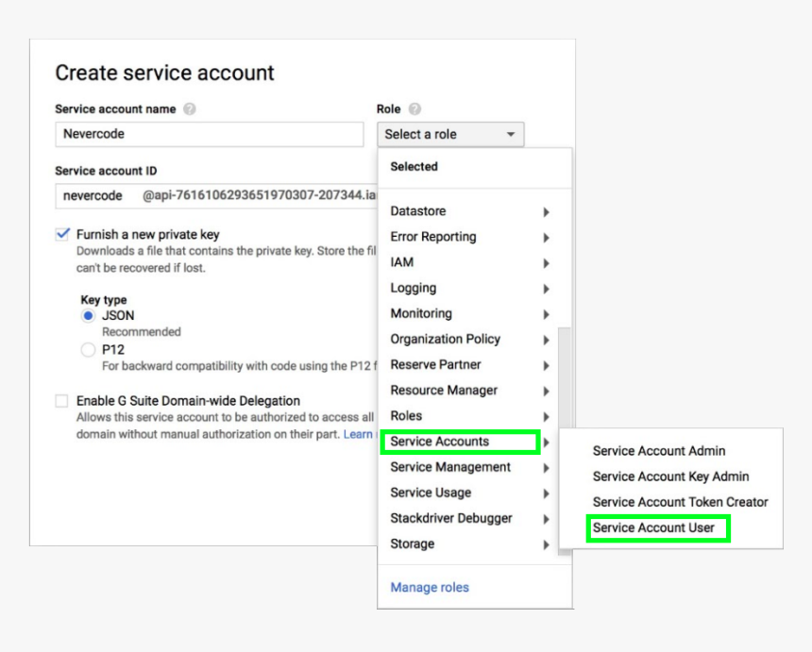Choose Service Usage in the role menu
Image resolution: width=812 pixels, height=652 pixels.
pos(431,493)
